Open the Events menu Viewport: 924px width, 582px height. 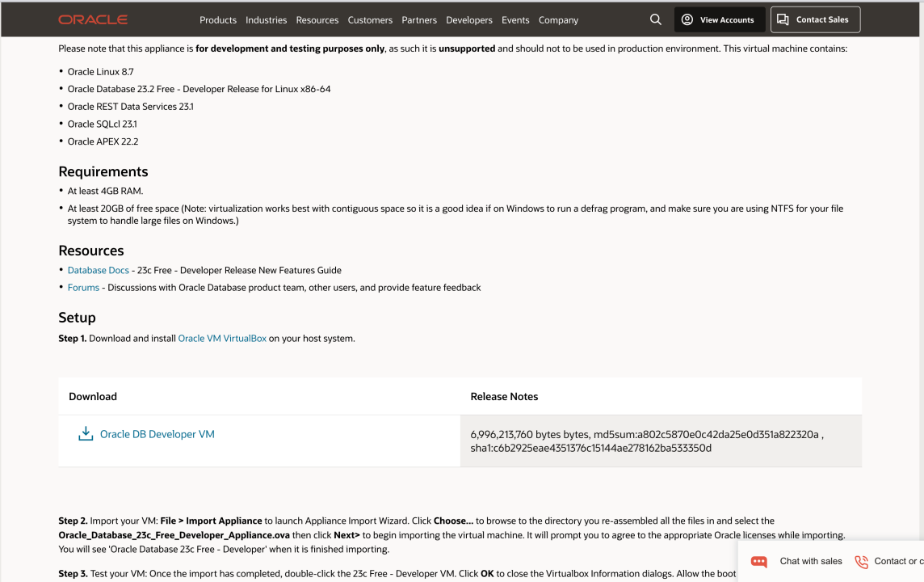(515, 20)
